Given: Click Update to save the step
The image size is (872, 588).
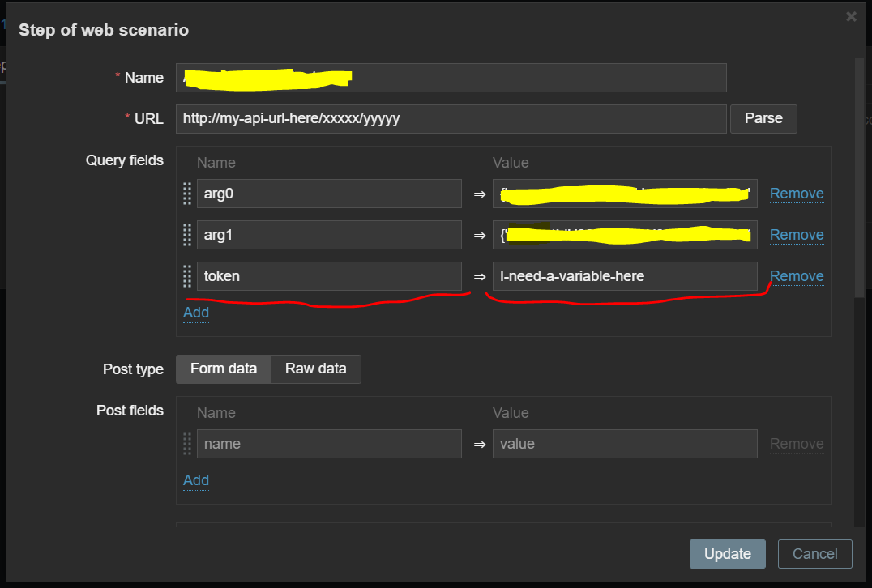Looking at the screenshot, I should point(727,554).
